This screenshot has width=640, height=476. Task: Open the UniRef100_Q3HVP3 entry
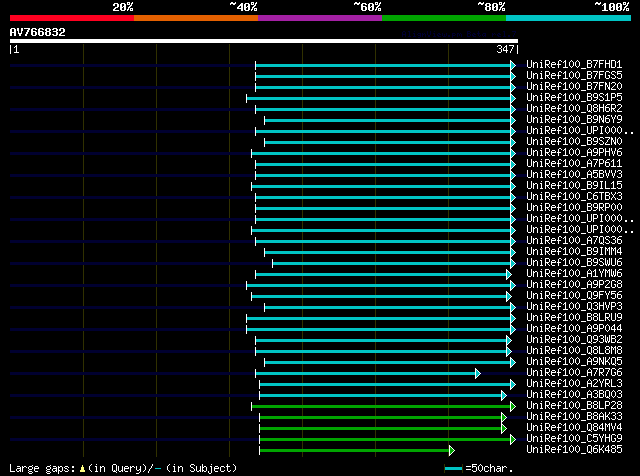click(x=574, y=307)
